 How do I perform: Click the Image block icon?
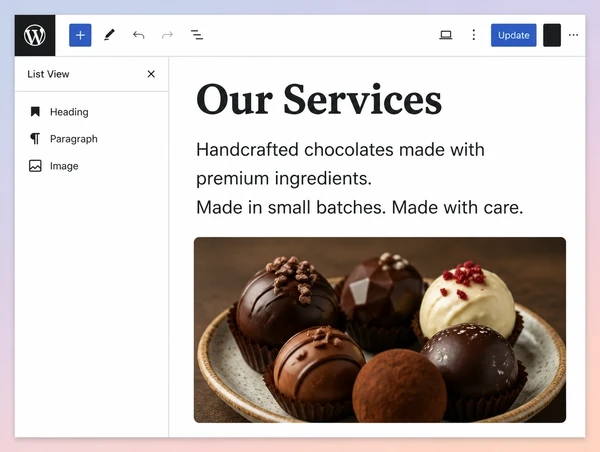tap(35, 166)
